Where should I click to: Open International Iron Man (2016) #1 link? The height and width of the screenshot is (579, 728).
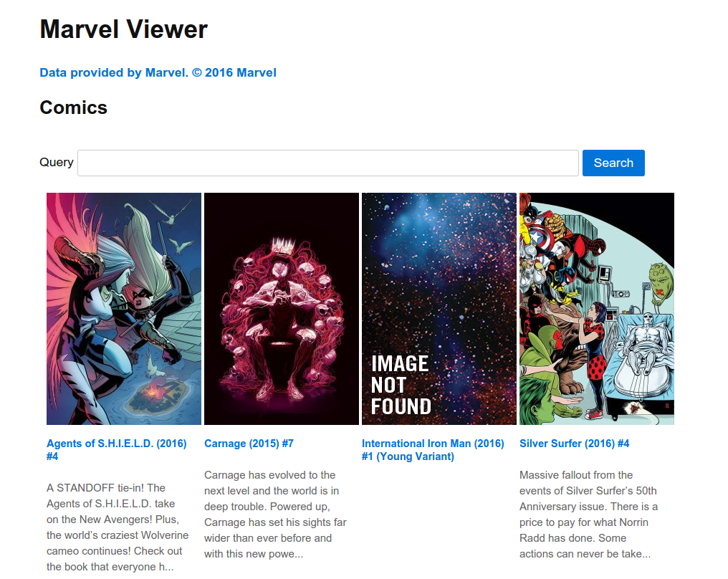point(433,450)
